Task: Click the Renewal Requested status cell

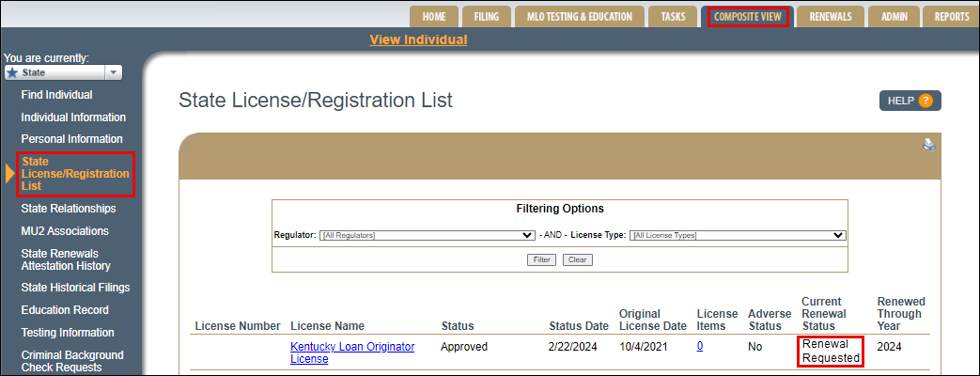Action: coord(831,352)
